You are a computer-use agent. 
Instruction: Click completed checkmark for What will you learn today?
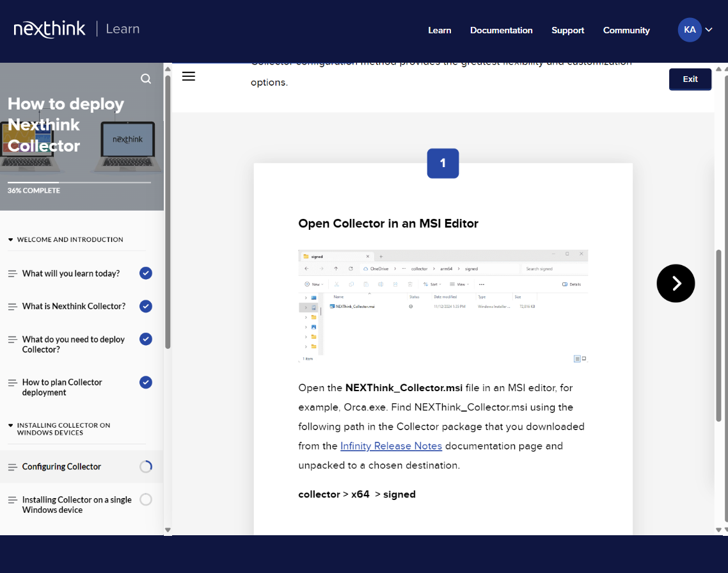pyautogui.click(x=146, y=273)
